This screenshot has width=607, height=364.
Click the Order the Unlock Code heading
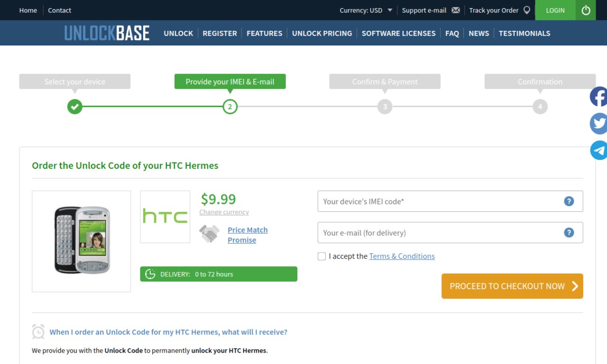125,165
